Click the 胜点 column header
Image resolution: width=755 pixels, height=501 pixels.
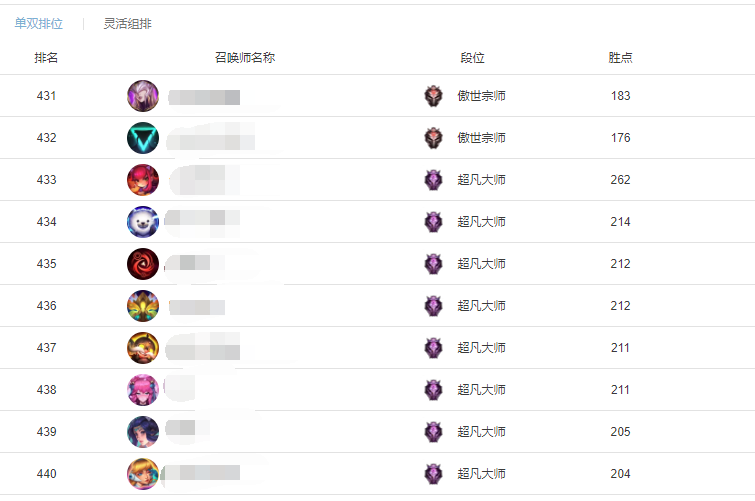pos(620,58)
